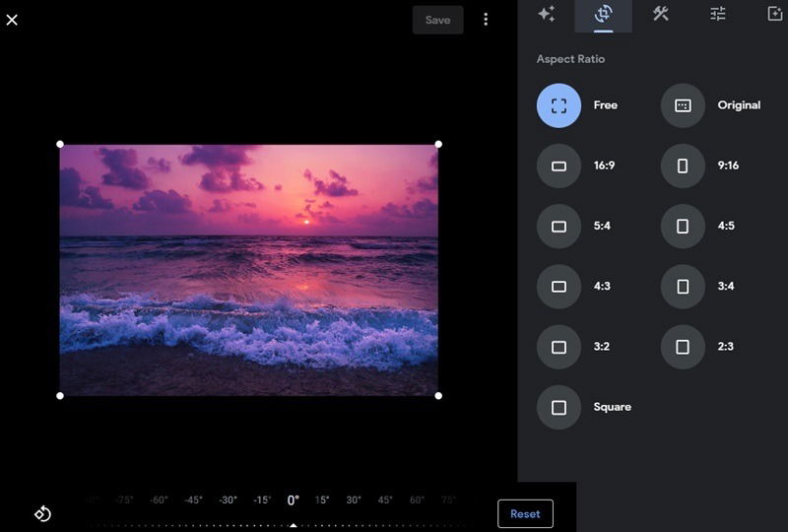
Task: Click the '4:3' ratio label
Action: [602, 286]
